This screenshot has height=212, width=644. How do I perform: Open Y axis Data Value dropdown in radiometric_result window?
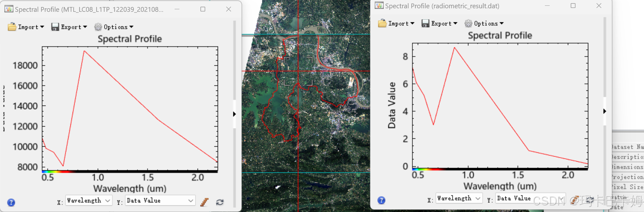point(530,198)
